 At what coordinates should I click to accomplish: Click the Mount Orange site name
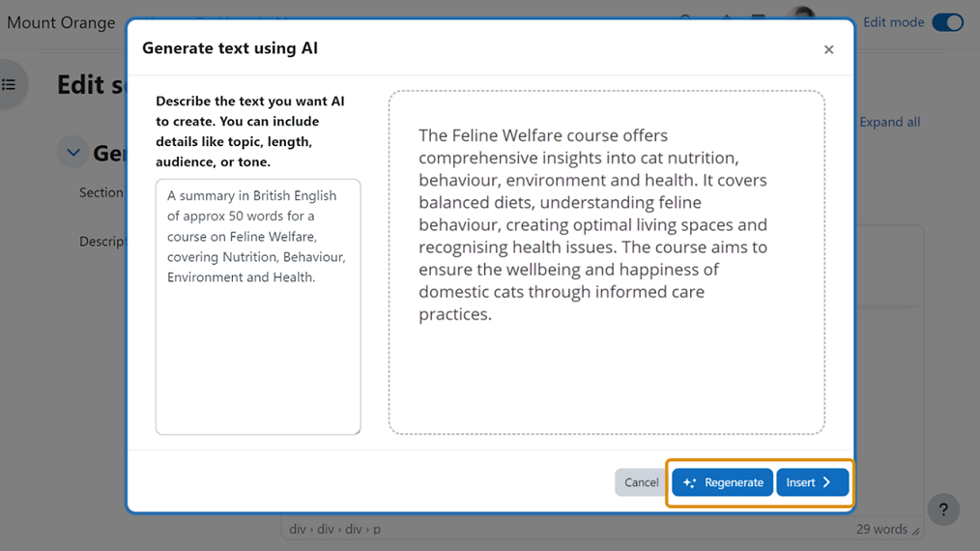(x=61, y=22)
